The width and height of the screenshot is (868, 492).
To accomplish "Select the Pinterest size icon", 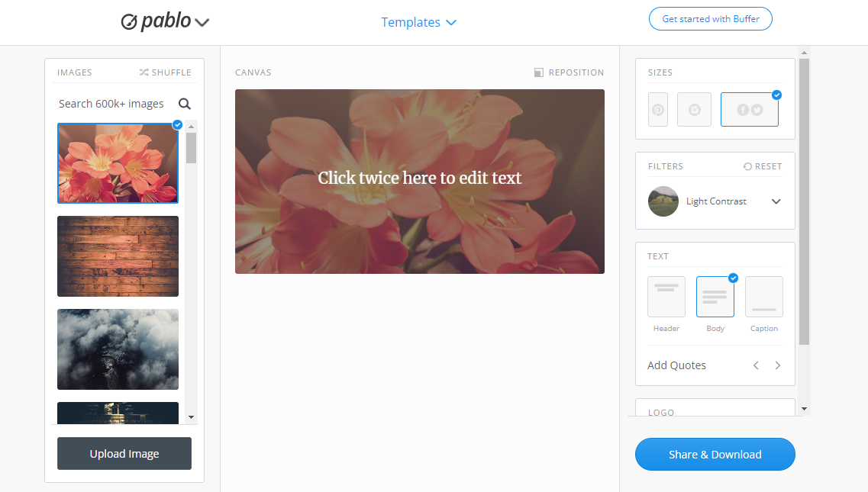I will (x=657, y=110).
